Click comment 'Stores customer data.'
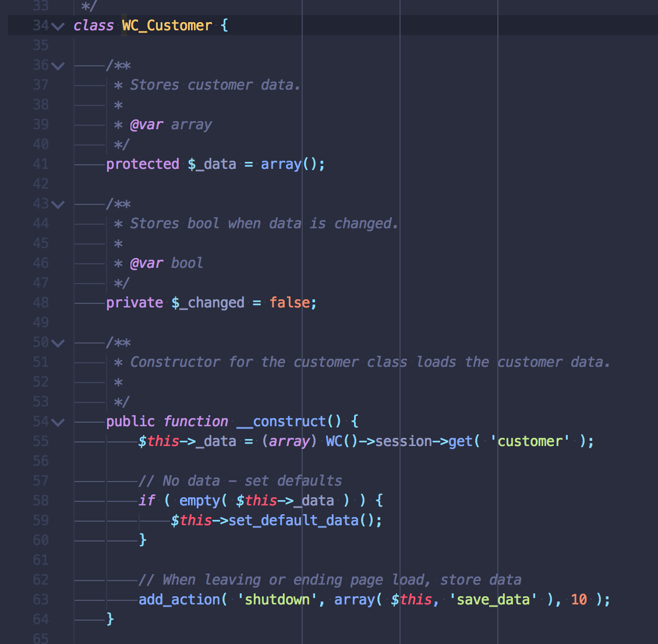This screenshot has width=658, height=644. click(215, 85)
